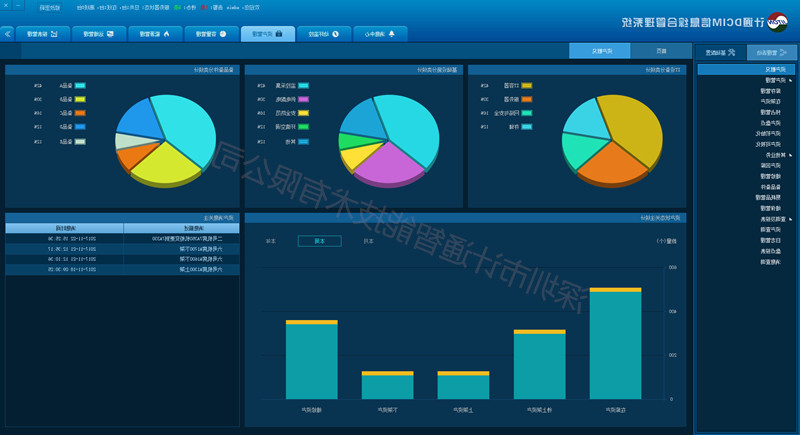This screenshot has height=435, width=800.
Task: Open the 管理活动 sidebar tab
Action: [773, 52]
